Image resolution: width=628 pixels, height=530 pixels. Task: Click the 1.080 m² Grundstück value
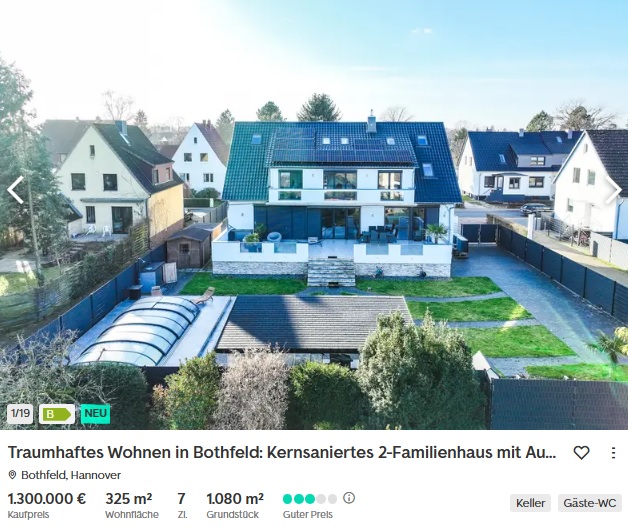pyautogui.click(x=235, y=499)
